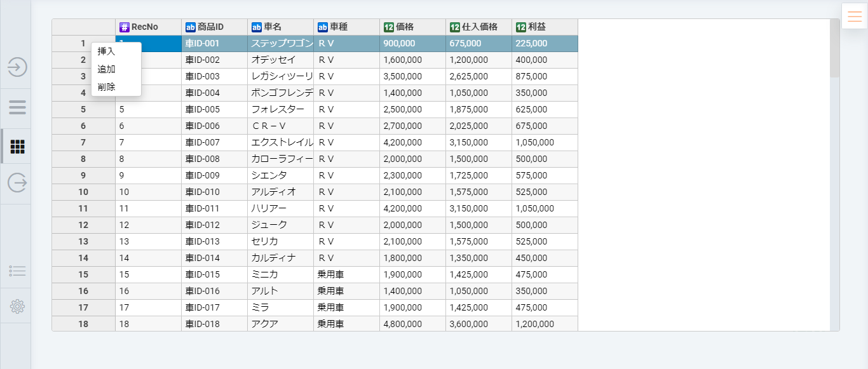Click the vertical scrollbar thumb of table
The width and height of the screenshot is (868, 369).
coord(834,48)
